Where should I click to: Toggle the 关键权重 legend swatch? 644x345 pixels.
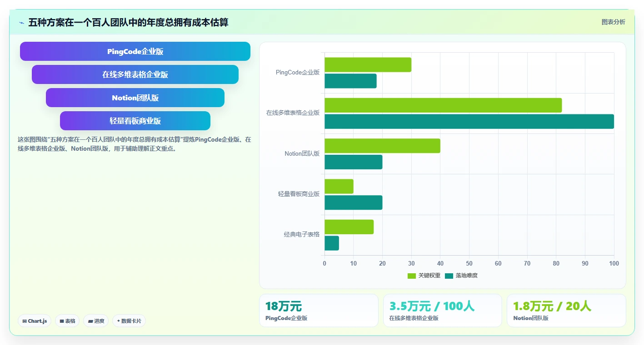[x=412, y=276]
